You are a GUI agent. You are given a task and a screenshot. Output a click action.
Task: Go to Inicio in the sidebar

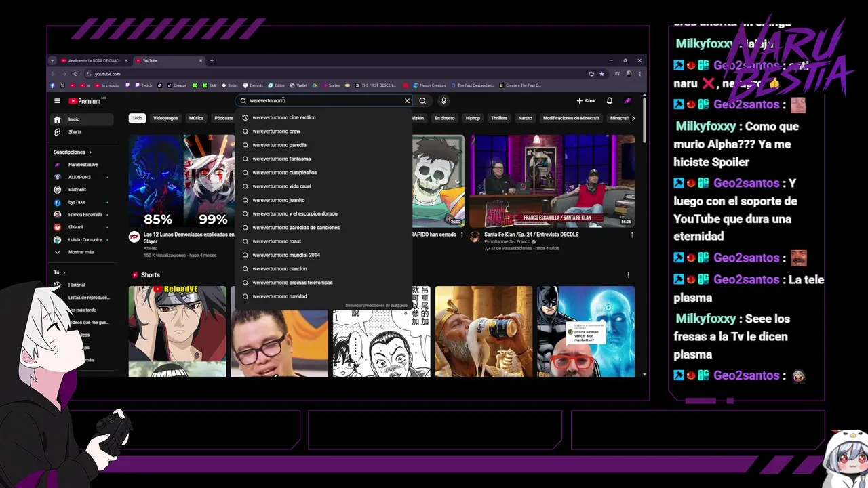pos(83,119)
